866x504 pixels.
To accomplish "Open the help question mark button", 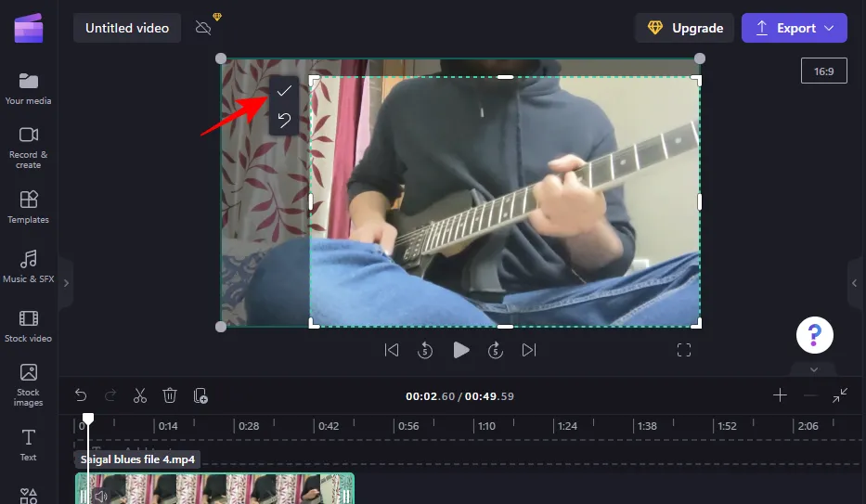I will 814,334.
